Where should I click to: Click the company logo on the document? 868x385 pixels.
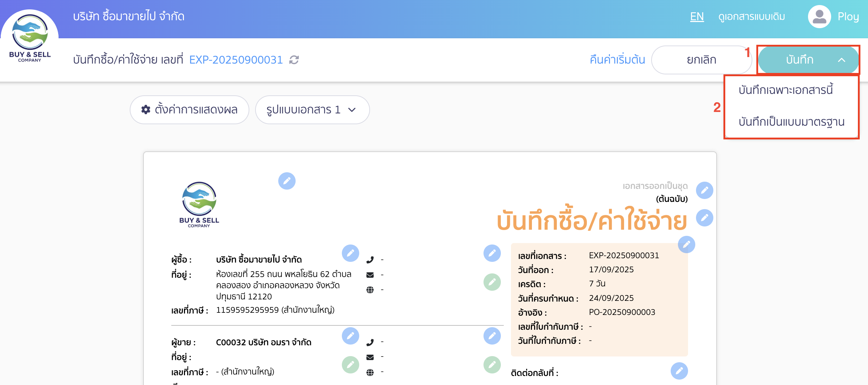tap(199, 204)
